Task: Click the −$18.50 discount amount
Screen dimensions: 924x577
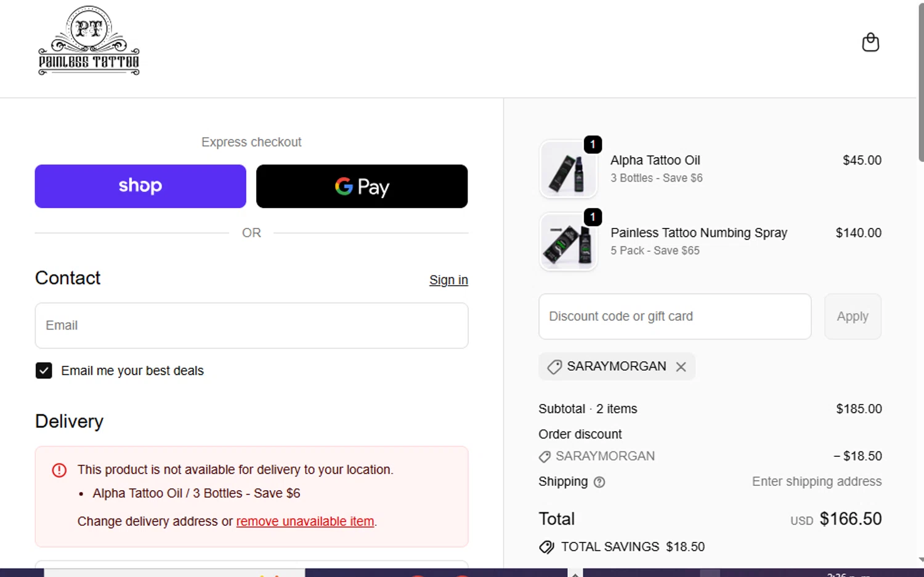Action: [857, 456]
